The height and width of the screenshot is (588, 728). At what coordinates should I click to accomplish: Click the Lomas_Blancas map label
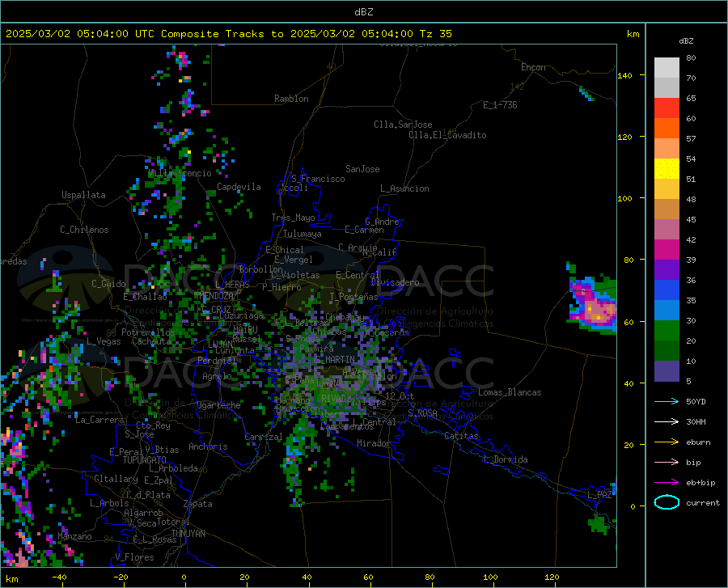(x=510, y=392)
